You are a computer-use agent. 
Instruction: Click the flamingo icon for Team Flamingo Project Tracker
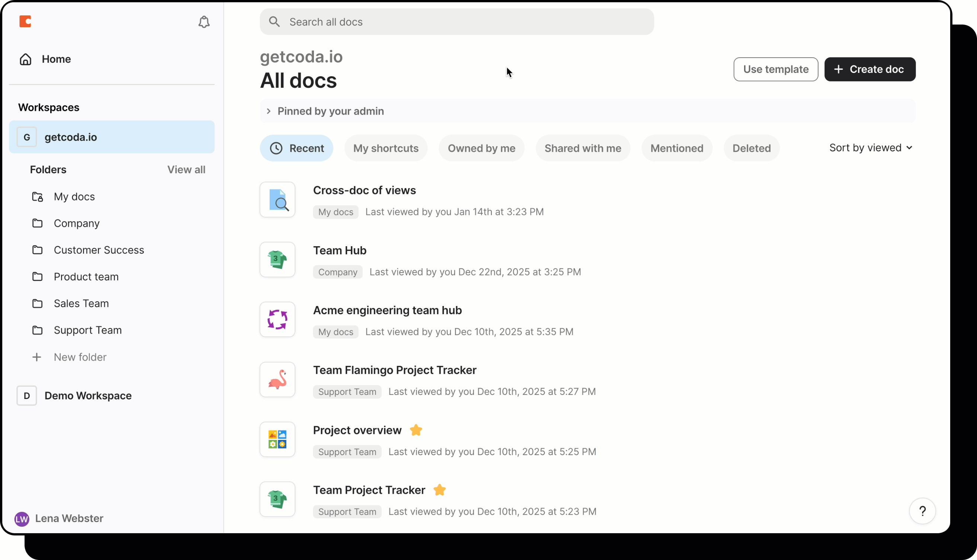coord(277,380)
